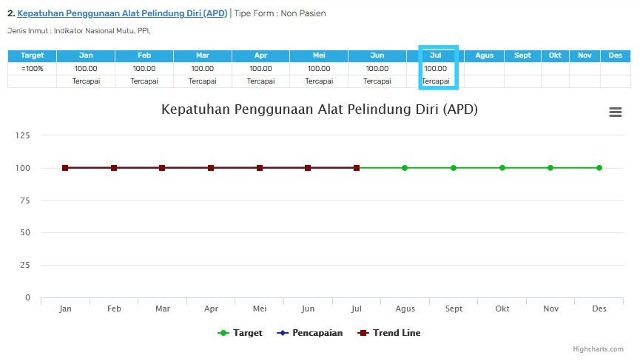The height and width of the screenshot is (364, 640).
Task: Toggle the Pencapaian series in the legend
Action: tap(310, 333)
